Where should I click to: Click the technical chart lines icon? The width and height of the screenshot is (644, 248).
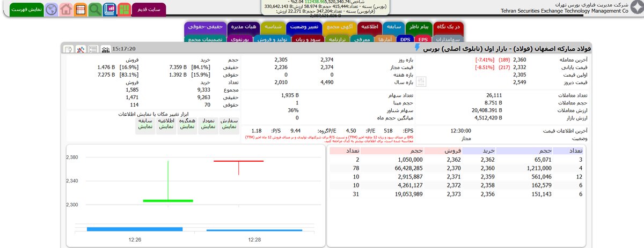(81, 49)
